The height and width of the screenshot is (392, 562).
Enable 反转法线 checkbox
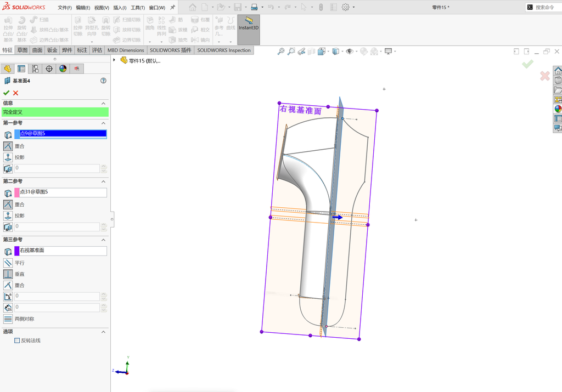point(17,340)
